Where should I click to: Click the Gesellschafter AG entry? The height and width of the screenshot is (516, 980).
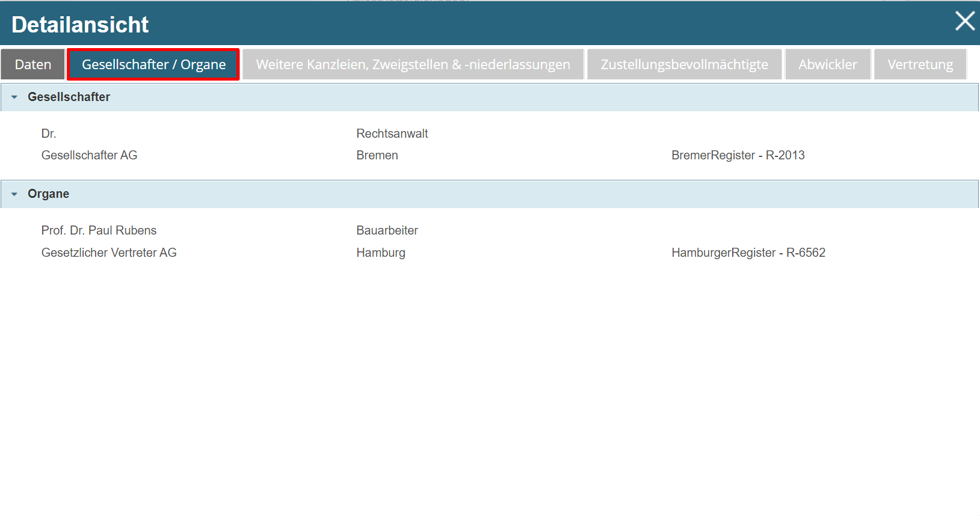point(89,155)
